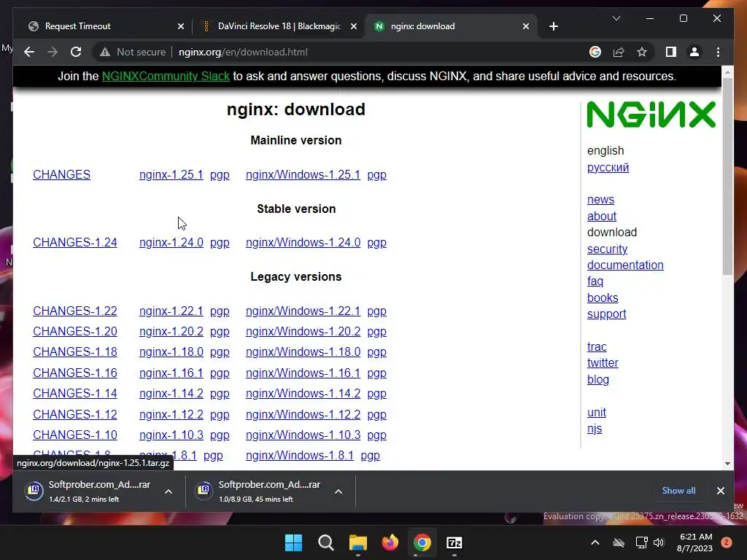
Task: Open pgp signature for nginx/Windows-1.24.0
Action: point(377,243)
